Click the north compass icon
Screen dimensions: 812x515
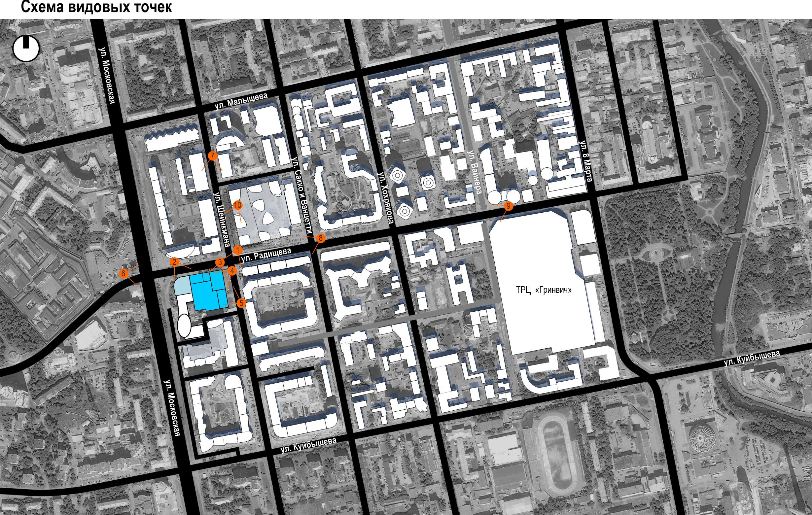pos(26,48)
